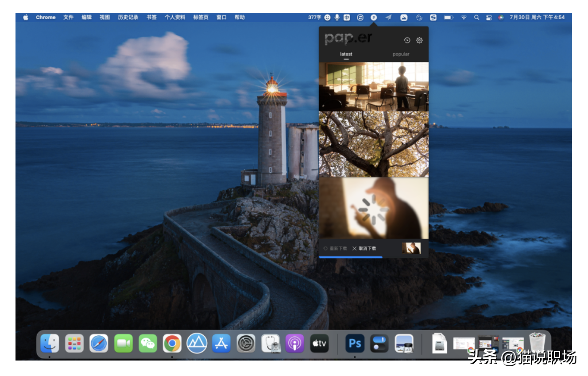Open the 历史记录 menu
Screen dimensions: 588x376
pos(128,17)
